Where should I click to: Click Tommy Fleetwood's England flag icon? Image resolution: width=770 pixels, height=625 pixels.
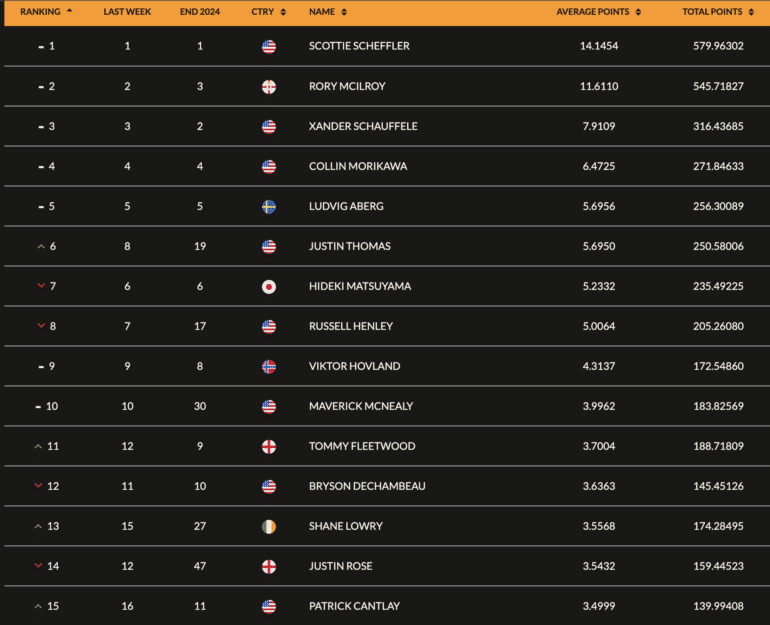[268, 446]
